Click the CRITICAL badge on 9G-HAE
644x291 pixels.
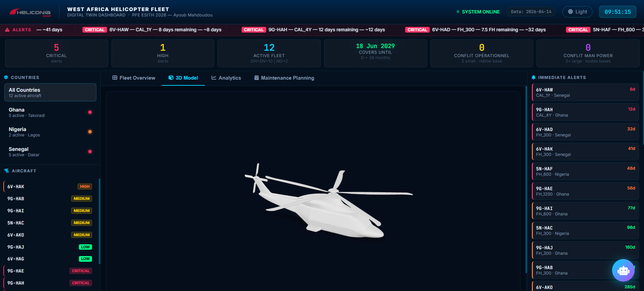click(81, 271)
